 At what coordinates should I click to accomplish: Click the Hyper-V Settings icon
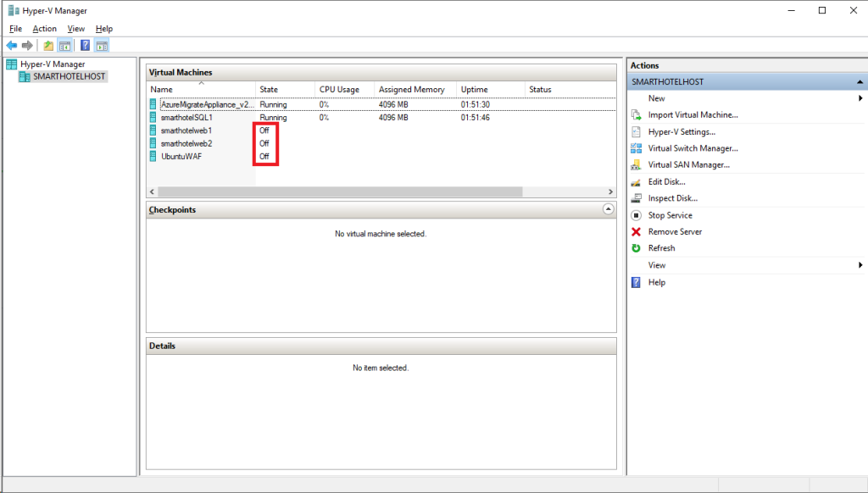636,131
